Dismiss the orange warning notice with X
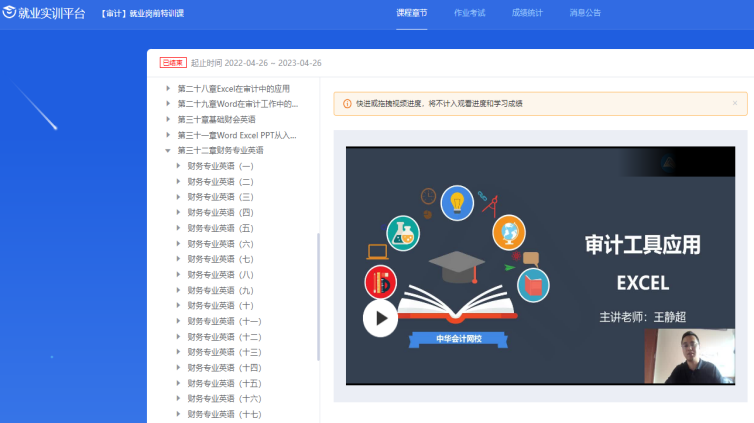 tap(735, 103)
